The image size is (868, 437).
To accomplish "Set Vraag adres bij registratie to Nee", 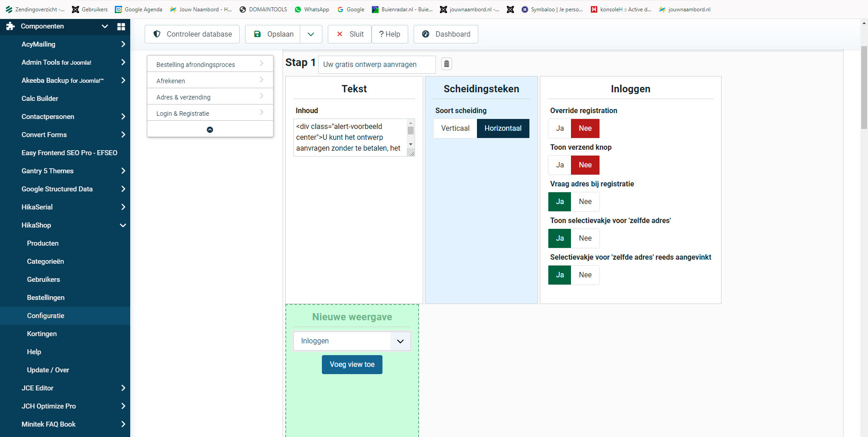I will [585, 202].
